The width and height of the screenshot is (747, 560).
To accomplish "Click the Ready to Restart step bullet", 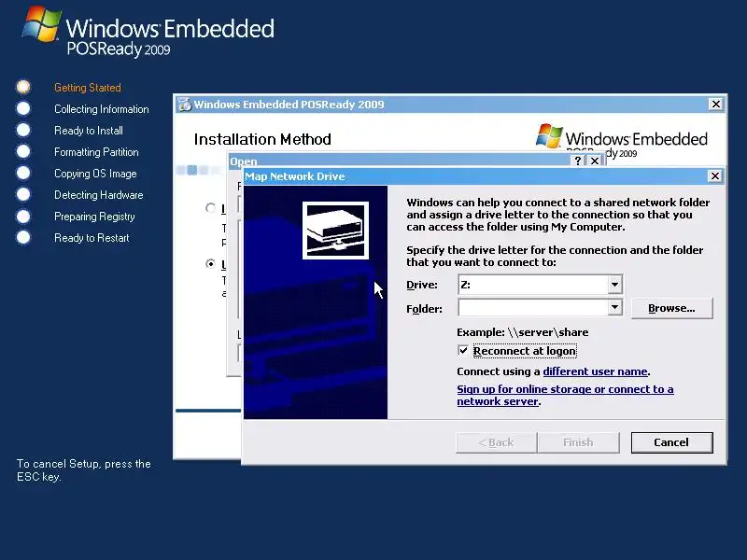I will (22, 237).
